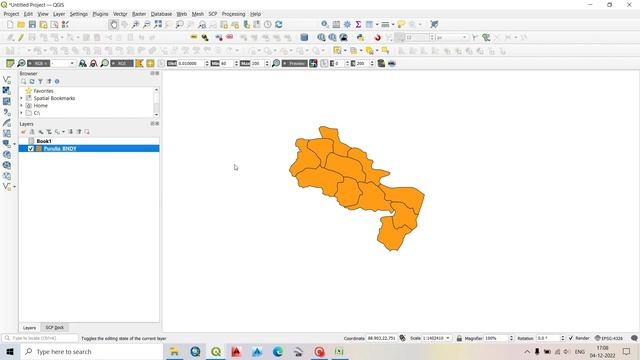
Task: Enable snapping with the red magnet icon
Action: [x=378, y=38]
